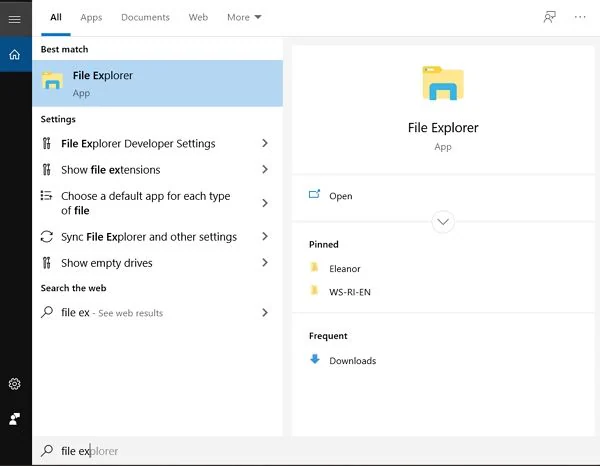Expand the Show file extensions arrow
The image size is (600, 466).
[x=265, y=170]
